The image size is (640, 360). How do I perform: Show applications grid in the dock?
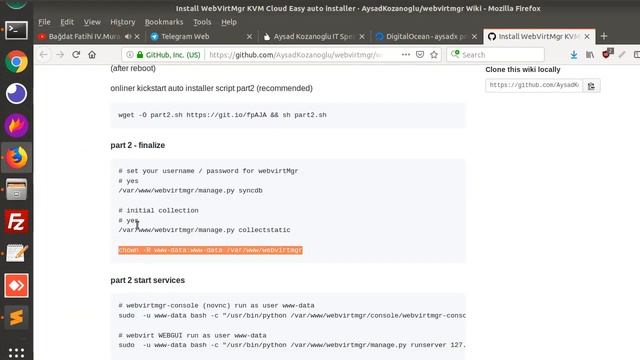[x=16, y=352]
